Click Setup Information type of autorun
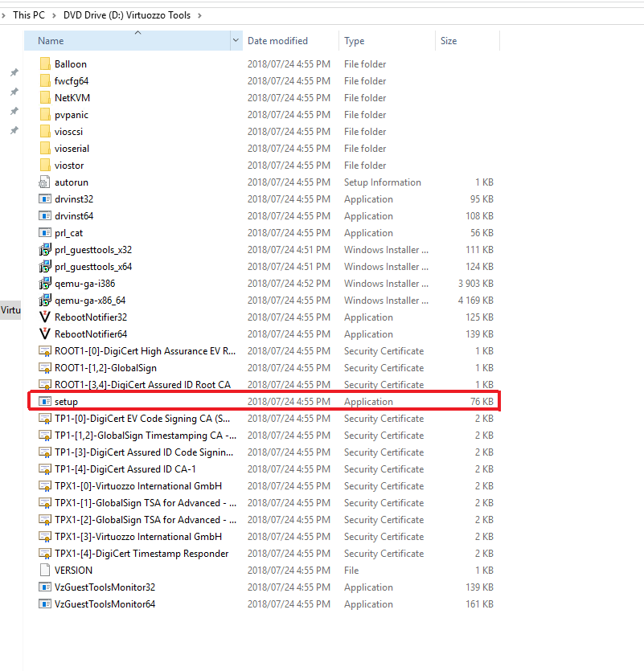This screenshot has width=644, height=671. (x=383, y=182)
